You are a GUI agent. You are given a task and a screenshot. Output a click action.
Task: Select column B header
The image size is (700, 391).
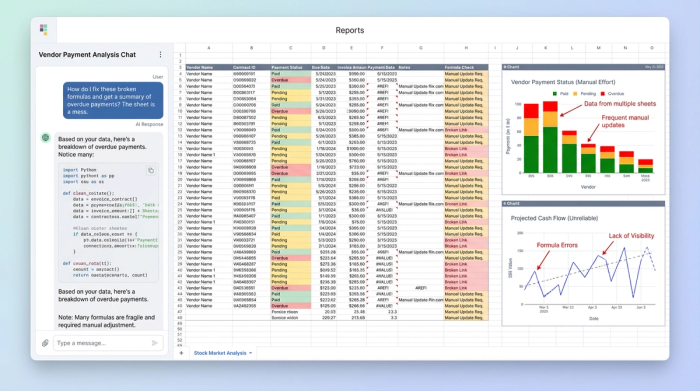[x=251, y=48]
